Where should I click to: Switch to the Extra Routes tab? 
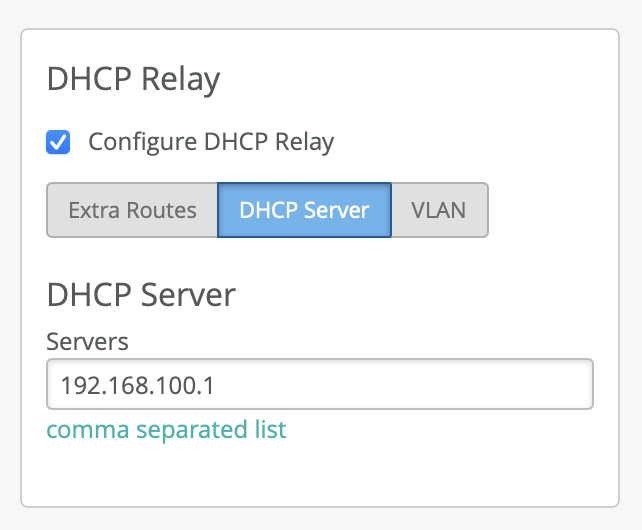click(132, 210)
